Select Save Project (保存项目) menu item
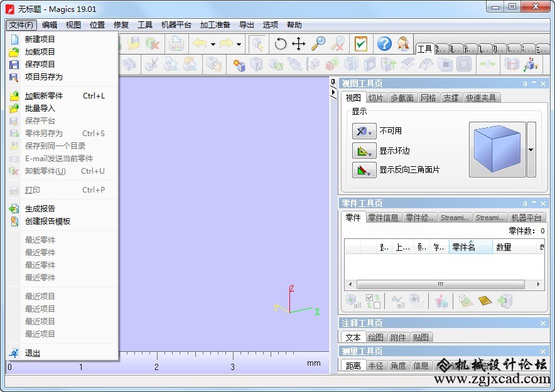Screen dimensions: 555x392 pyautogui.click(x=62, y=65)
